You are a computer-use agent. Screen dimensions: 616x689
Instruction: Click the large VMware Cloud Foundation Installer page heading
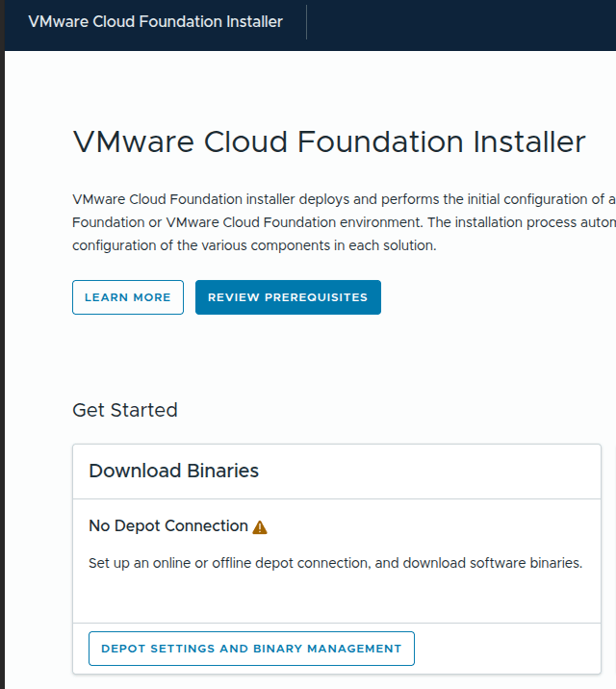pyautogui.click(x=329, y=141)
